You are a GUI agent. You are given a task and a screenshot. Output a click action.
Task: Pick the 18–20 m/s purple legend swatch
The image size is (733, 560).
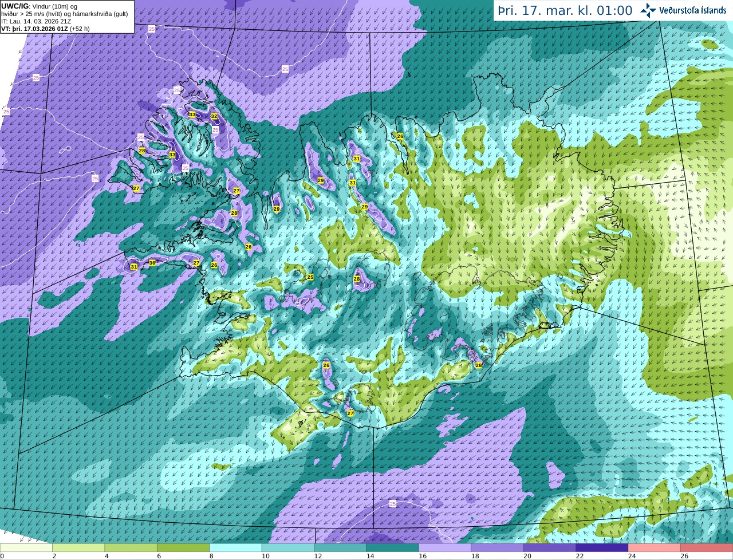pyautogui.click(x=498, y=547)
